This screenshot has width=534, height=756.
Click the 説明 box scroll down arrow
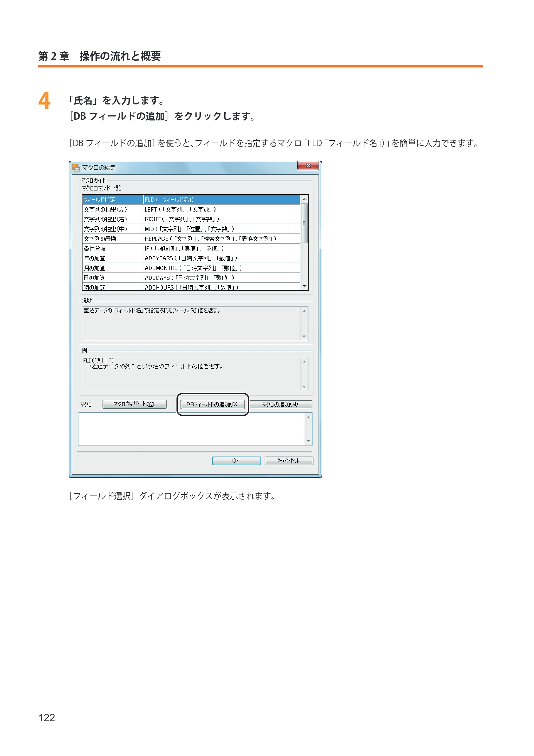(x=304, y=337)
